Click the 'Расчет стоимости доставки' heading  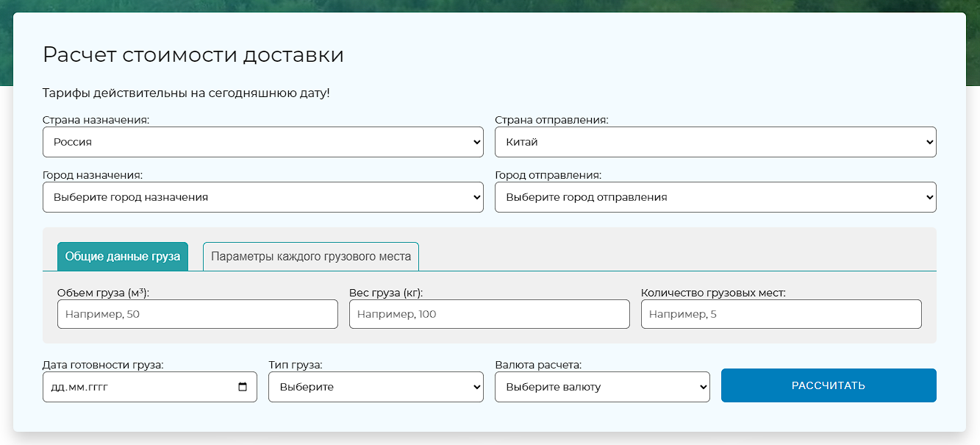tap(193, 55)
